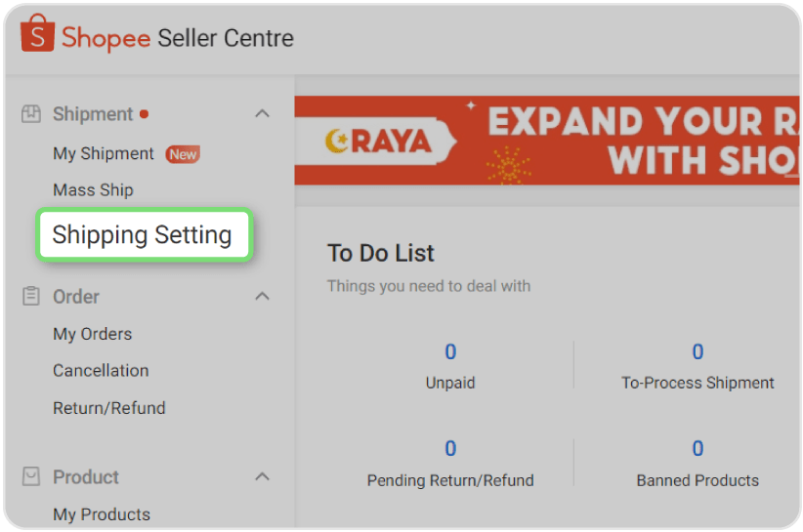Click the Shipment section box icon
803x532 pixels.
click(x=31, y=114)
